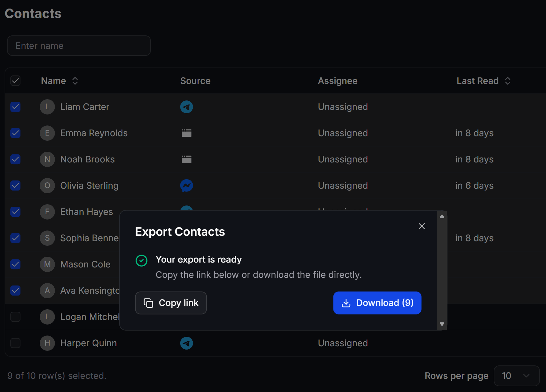This screenshot has width=546, height=392.
Task: Click Mason Cole's avatar
Action: pos(47,264)
